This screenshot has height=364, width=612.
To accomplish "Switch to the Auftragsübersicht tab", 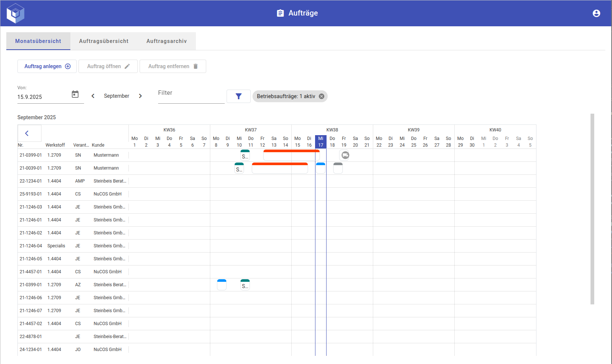I will point(104,41).
